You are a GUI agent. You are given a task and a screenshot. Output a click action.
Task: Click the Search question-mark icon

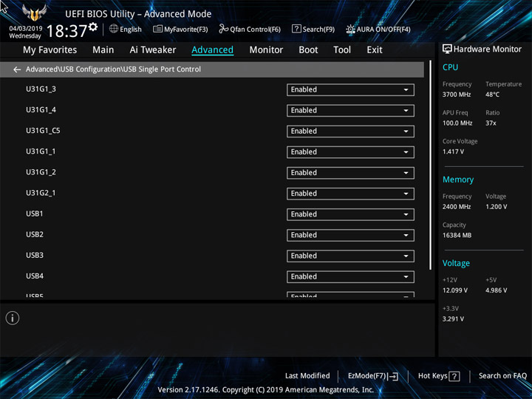pos(296,29)
